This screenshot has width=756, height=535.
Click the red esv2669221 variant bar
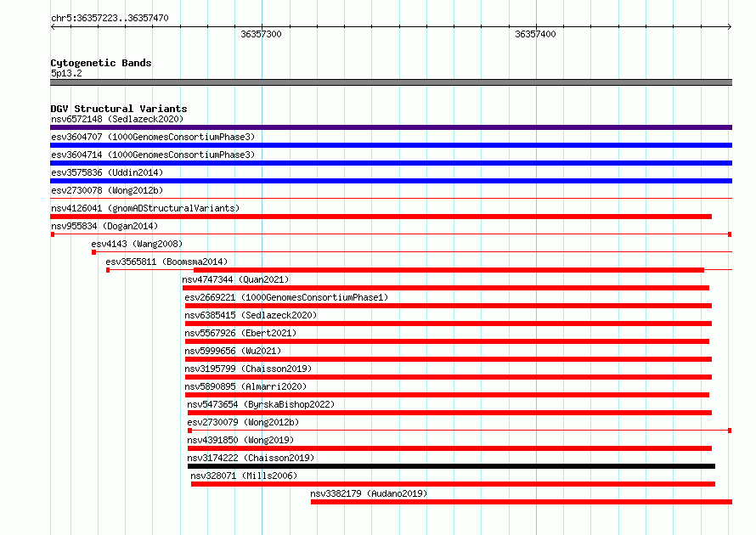[x=449, y=306]
